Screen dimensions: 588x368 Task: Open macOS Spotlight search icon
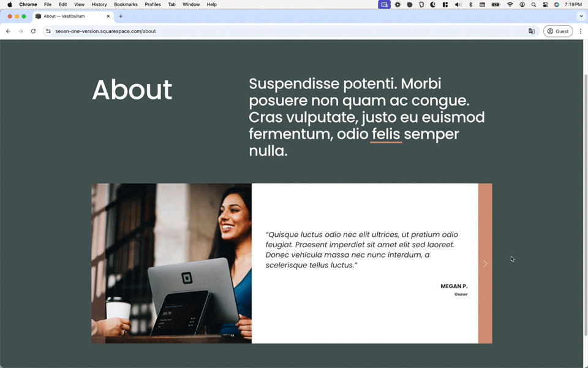tap(533, 4)
